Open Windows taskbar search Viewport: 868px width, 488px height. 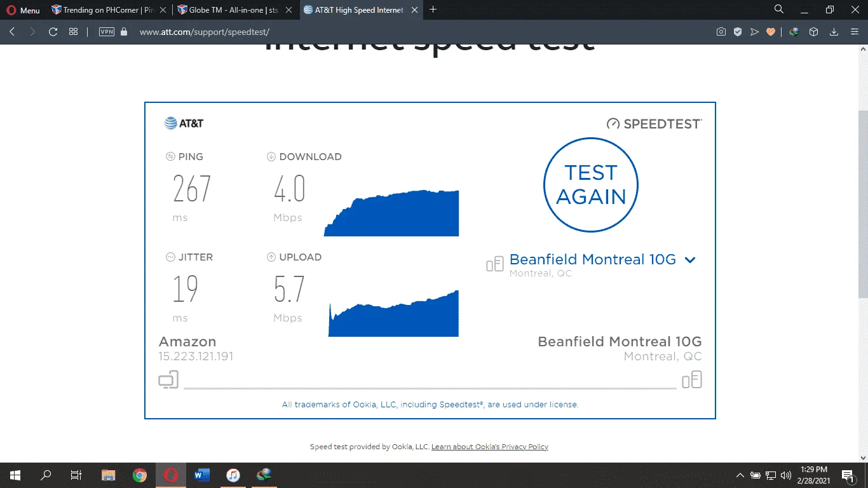pos(46,475)
